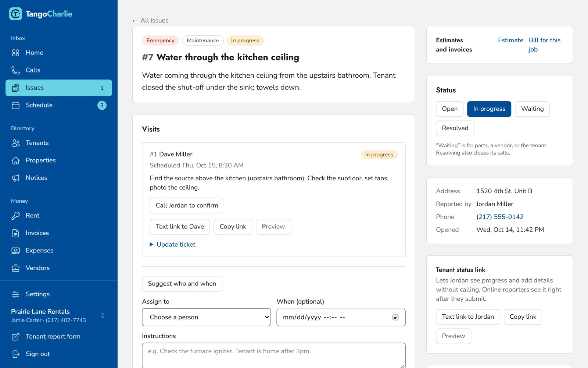This screenshot has height=368, width=588.
Task: Preview the tenant status link
Action: pyautogui.click(x=453, y=336)
